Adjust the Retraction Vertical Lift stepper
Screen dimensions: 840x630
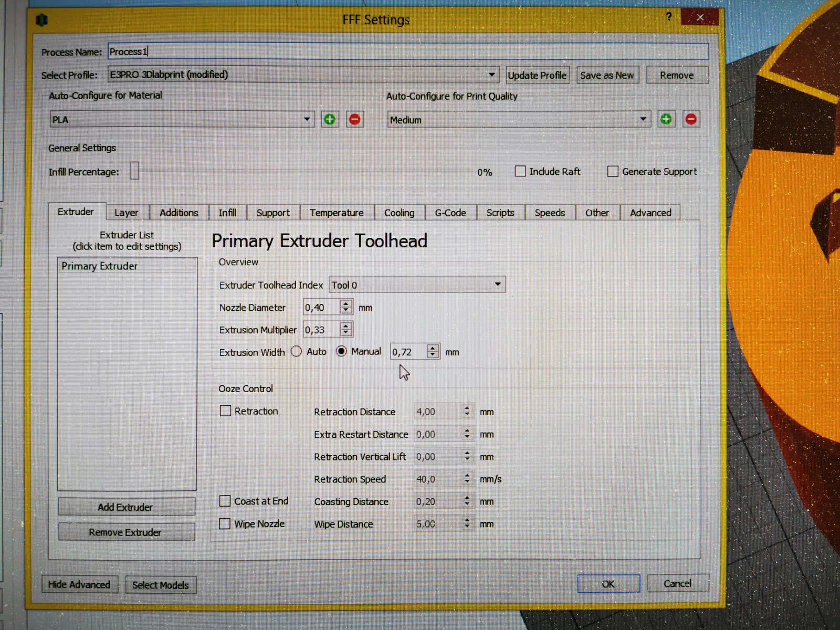(467, 456)
